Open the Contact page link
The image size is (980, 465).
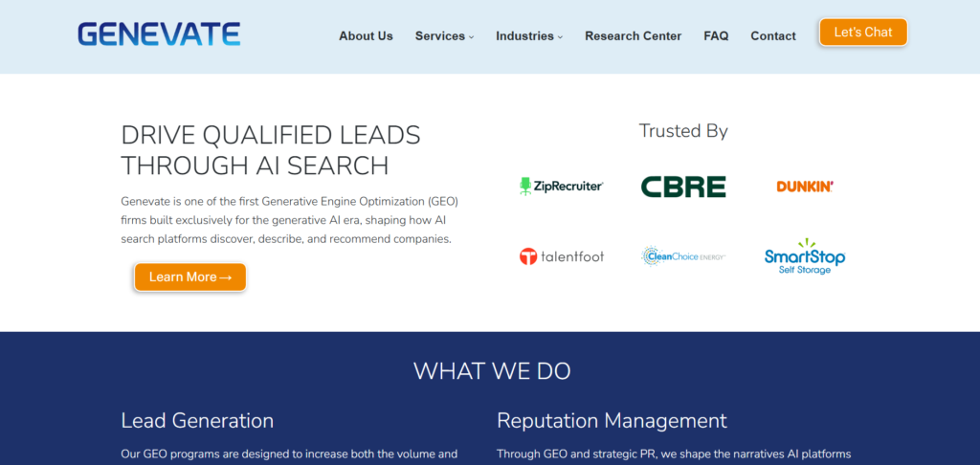click(773, 36)
